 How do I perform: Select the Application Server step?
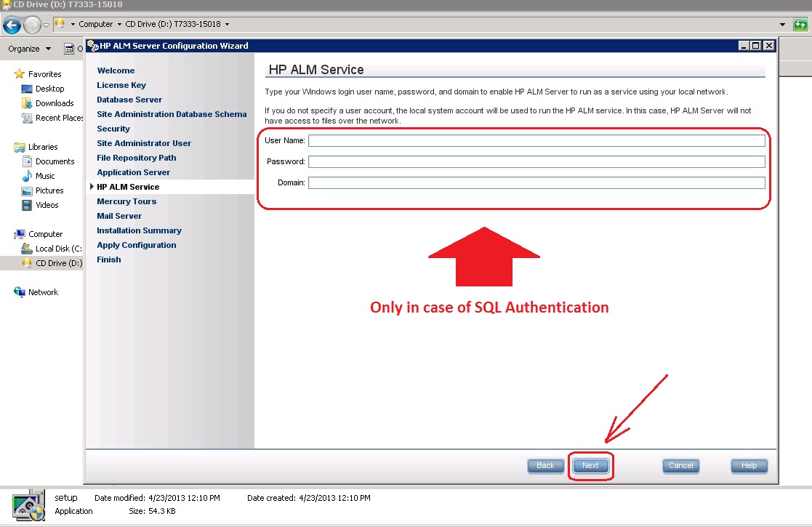[133, 172]
